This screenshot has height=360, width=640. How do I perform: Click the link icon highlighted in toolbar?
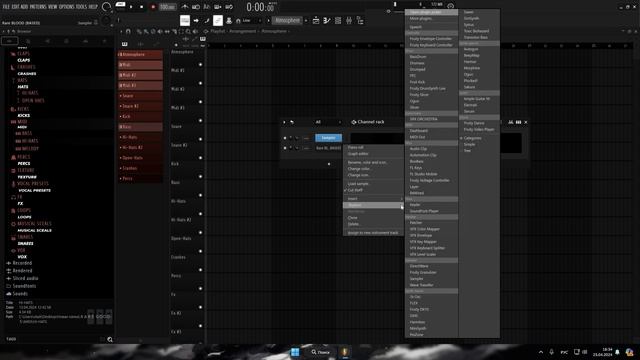pyautogui.click(x=218, y=20)
